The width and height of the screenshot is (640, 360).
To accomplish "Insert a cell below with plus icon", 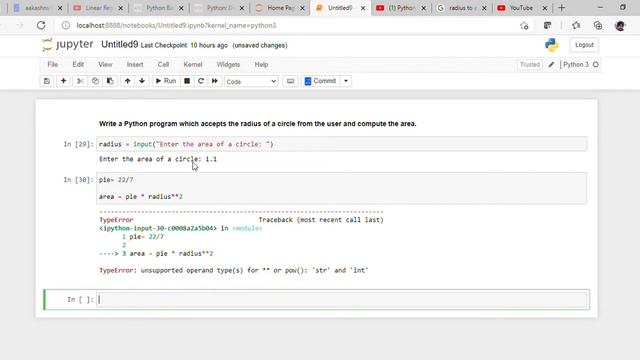I will tap(63, 81).
